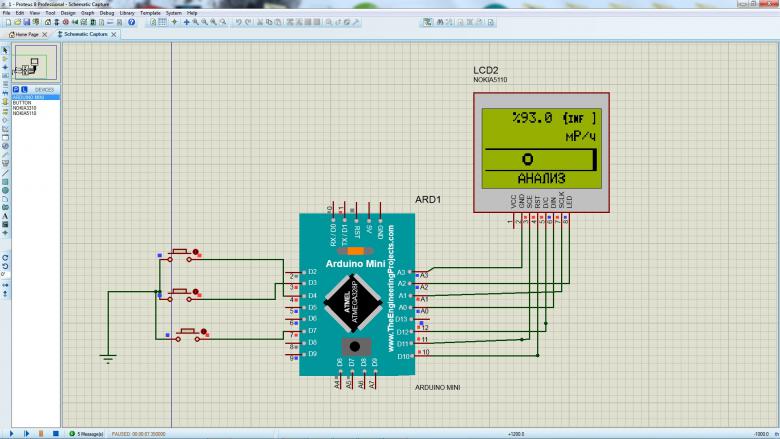Click the Step simulation button
Viewport: 780px width, 439px height.
26,434
